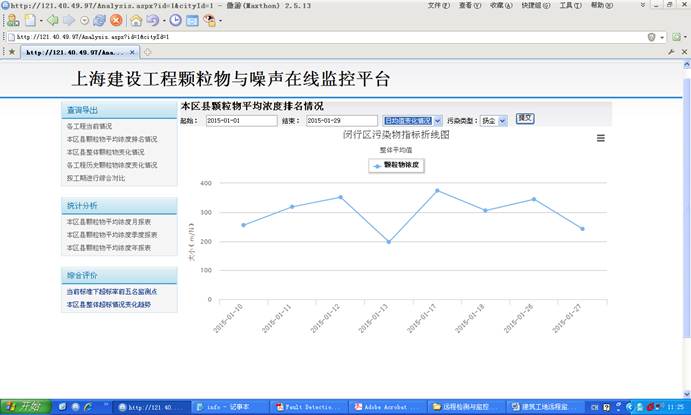Click the favorites star beside tabs
This screenshot has width=691, height=415.
pos(11,51)
